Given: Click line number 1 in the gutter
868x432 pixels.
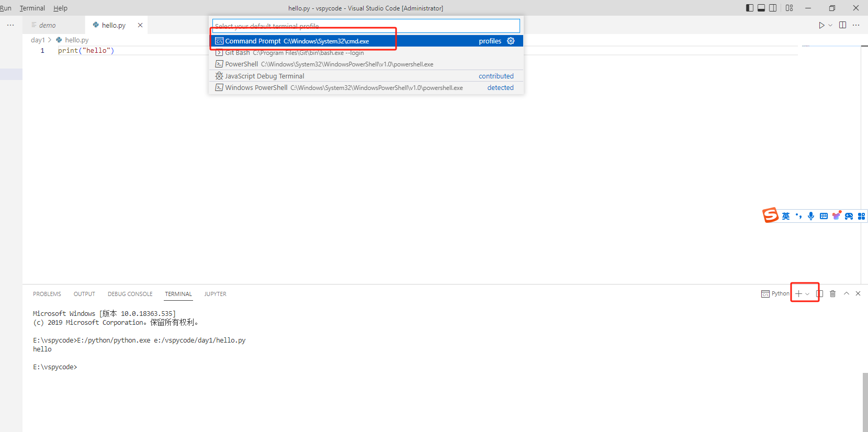Looking at the screenshot, I should click(x=42, y=51).
